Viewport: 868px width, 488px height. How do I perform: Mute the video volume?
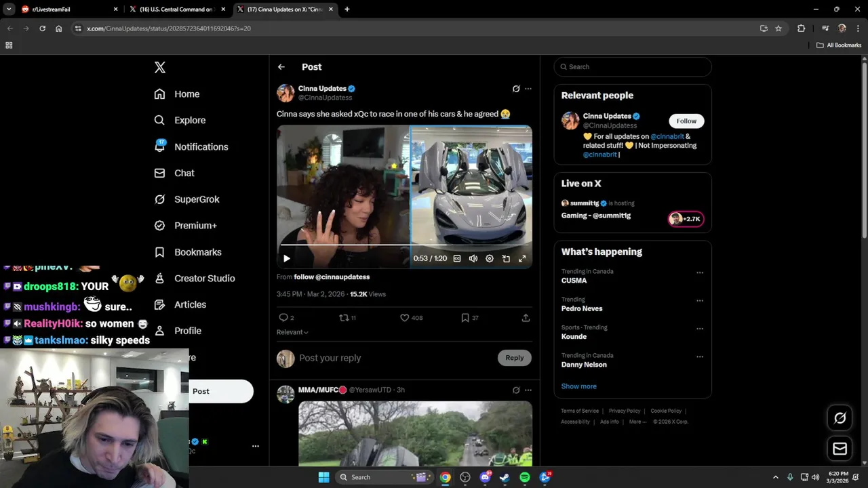[x=473, y=258]
